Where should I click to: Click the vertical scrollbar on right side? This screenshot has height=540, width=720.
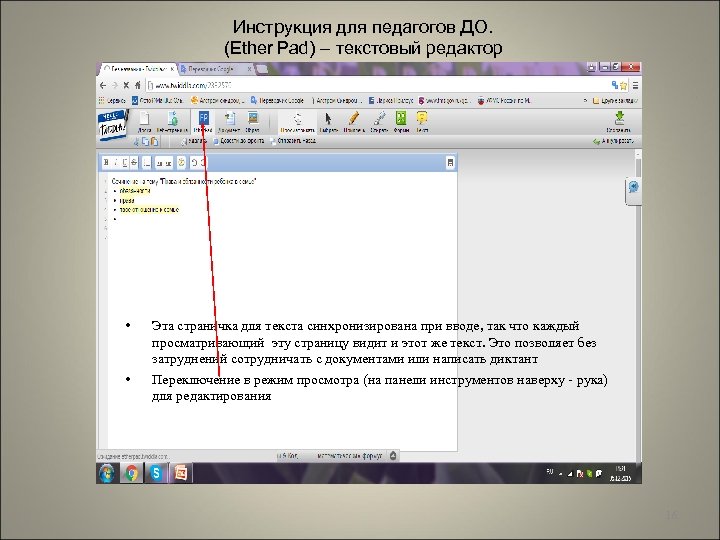(x=638, y=305)
